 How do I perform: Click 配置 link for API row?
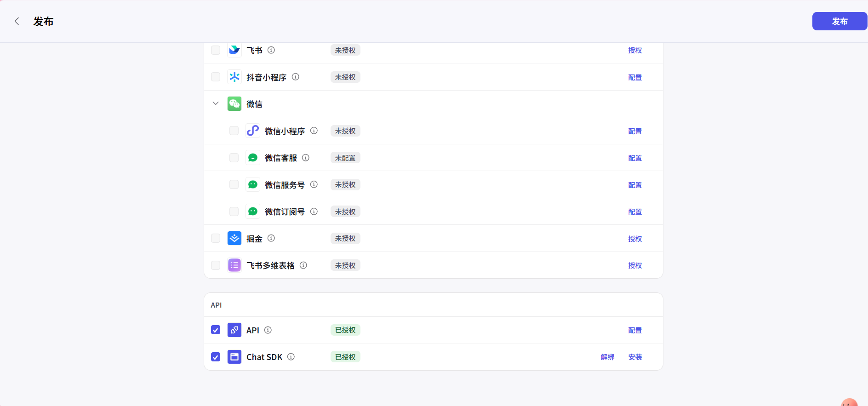click(635, 331)
